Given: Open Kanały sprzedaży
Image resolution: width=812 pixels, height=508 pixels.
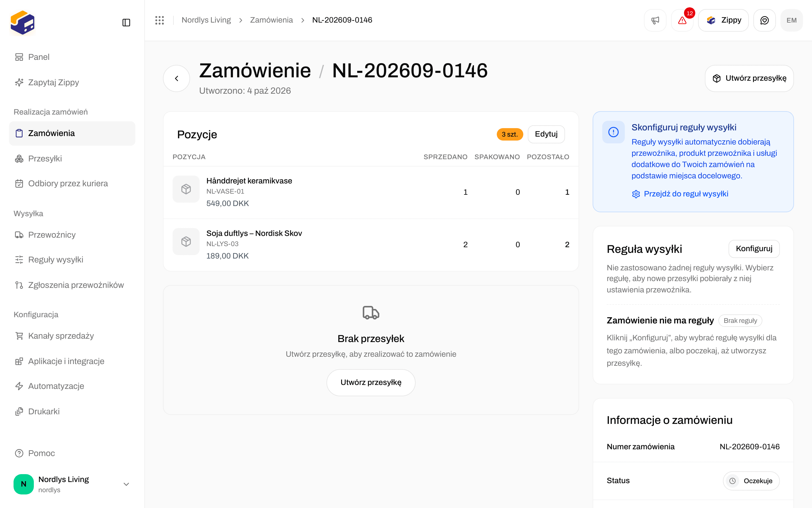Looking at the screenshot, I should tap(72, 336).
